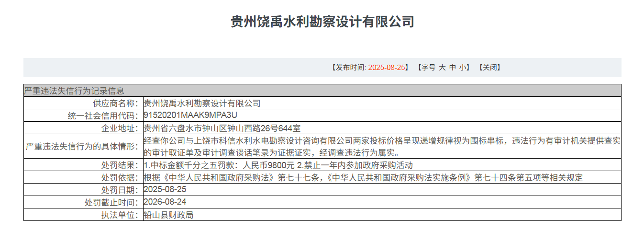This screenshot has width=644, height=231.
Task: Click the page title heading
Action: coord(322,22)
